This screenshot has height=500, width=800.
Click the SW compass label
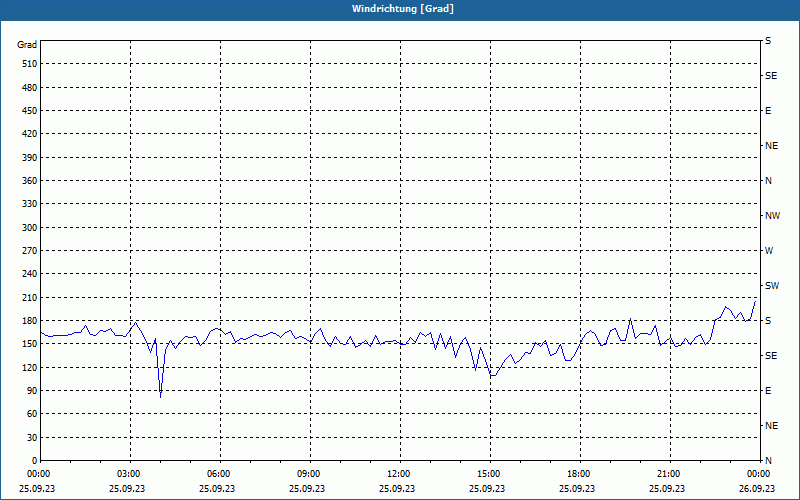[x=772, y=286]
